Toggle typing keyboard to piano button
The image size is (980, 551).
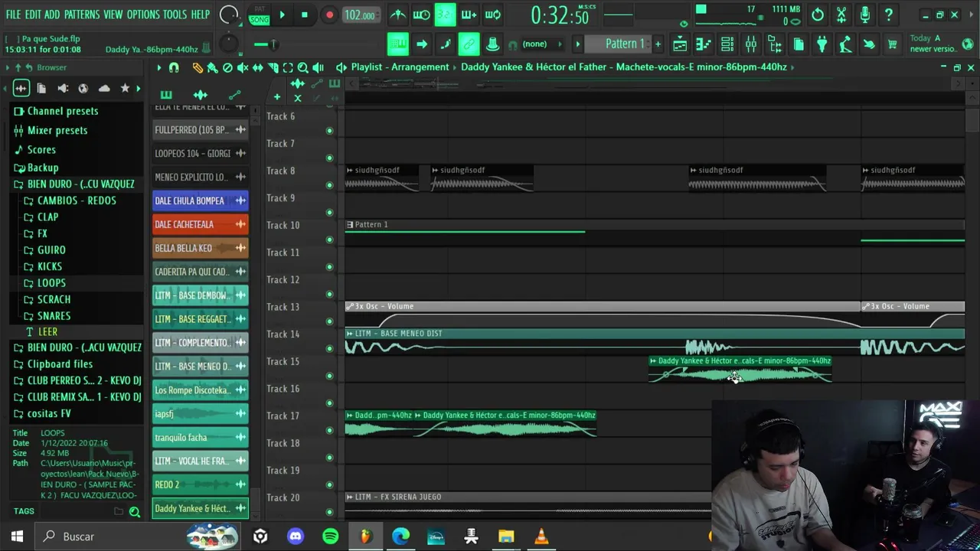pyautogui.click(x=397, y=44)
